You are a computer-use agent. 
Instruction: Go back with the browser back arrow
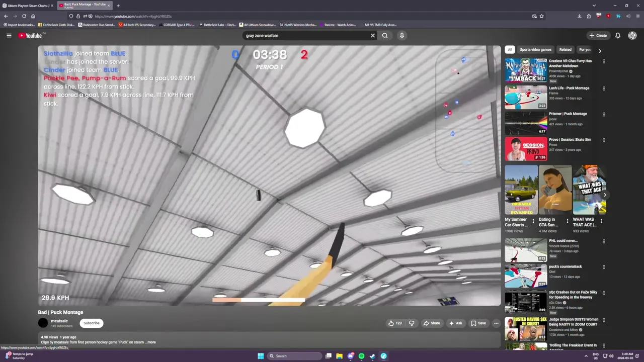[6, 16]
